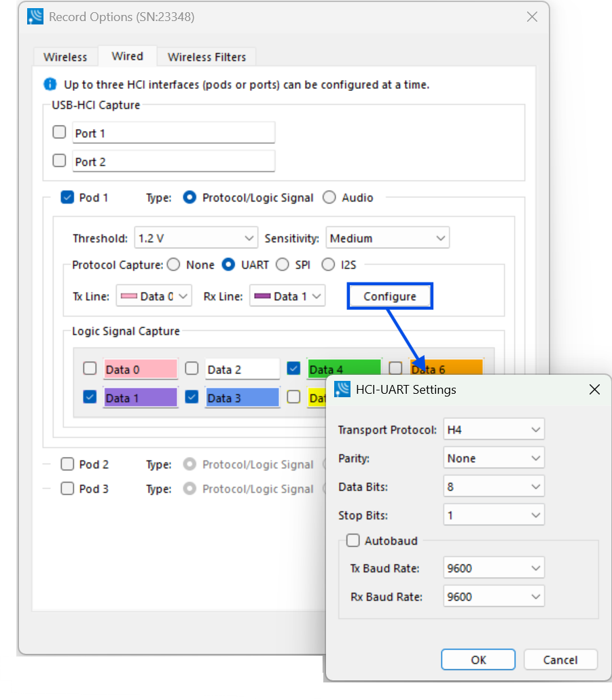Close the Record Options window
This screenshot has width=612, height=700.
tap(532, 17)
